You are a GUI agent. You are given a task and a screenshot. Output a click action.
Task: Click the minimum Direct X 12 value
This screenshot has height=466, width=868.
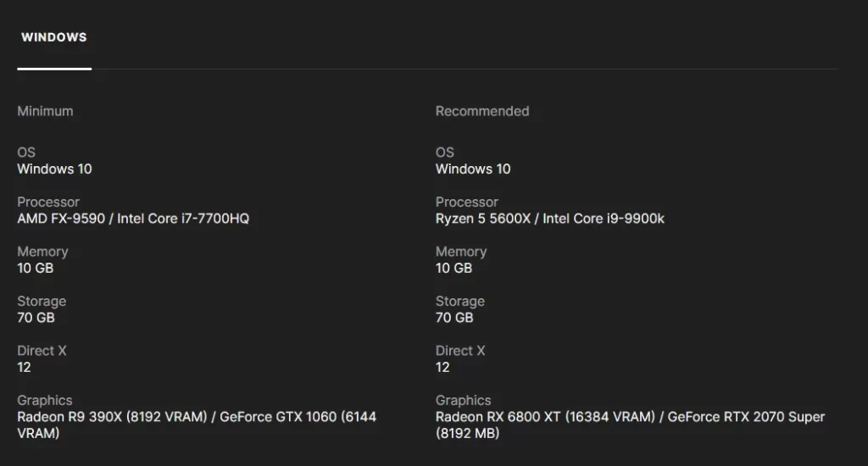click(x=24, y=367)
